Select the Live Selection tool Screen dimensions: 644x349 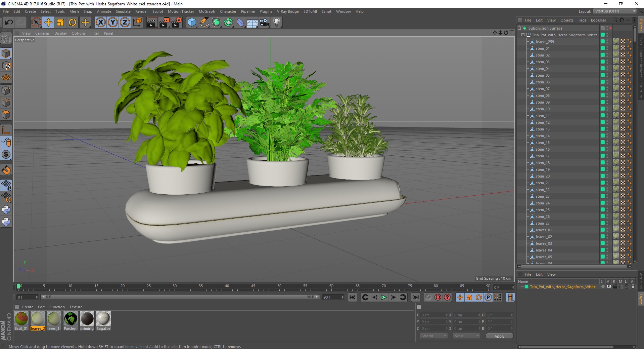pos(36,23)
